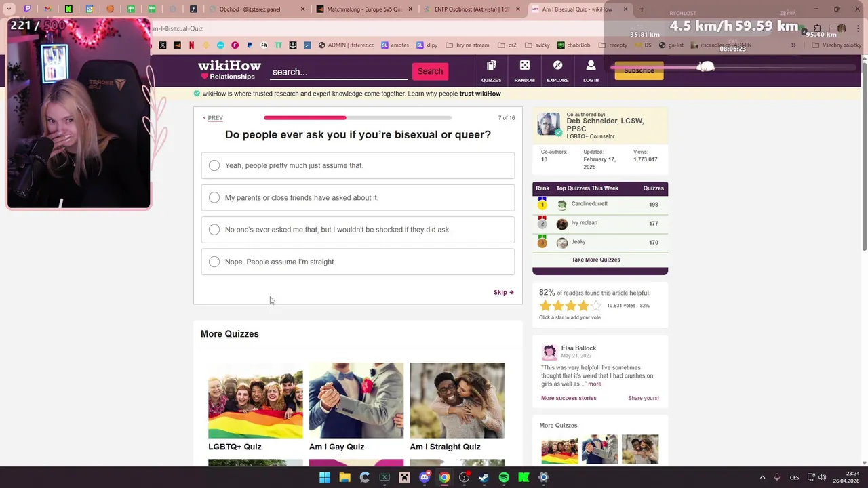Open the Gmail pinned tab
Screen dimensions: 868x488
(x=47, y=9)
